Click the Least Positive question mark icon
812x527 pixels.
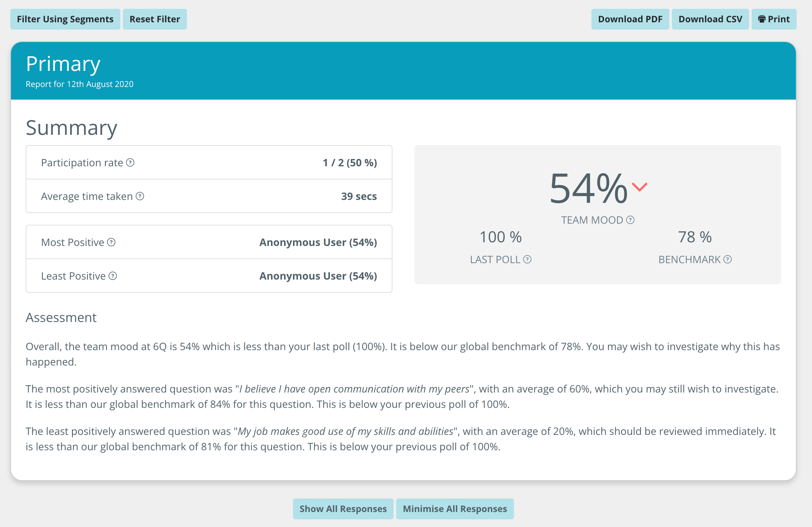113,276
